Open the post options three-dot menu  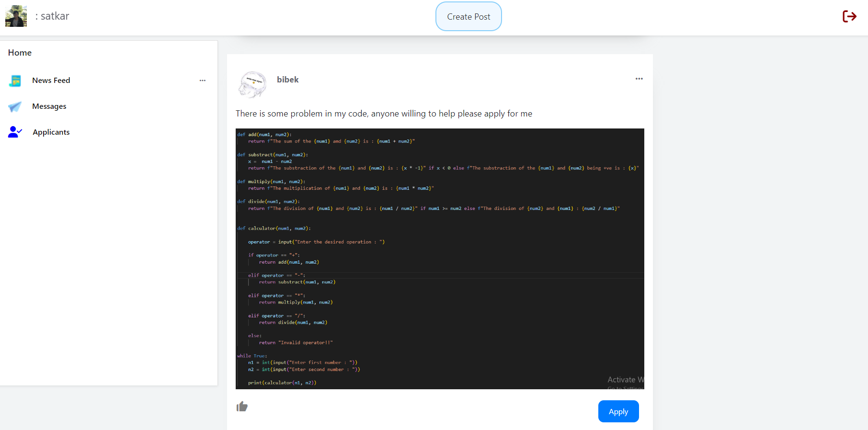[x=639, y=79]
